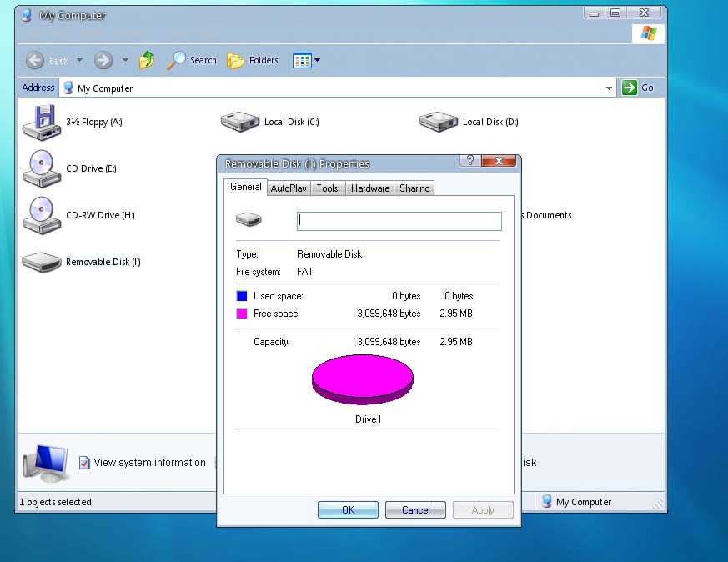Click the system information computer icon

(x=46, y=463)
